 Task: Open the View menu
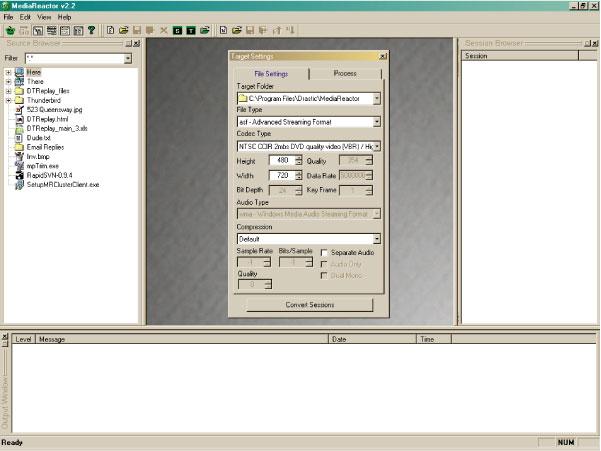click(44, 17)
